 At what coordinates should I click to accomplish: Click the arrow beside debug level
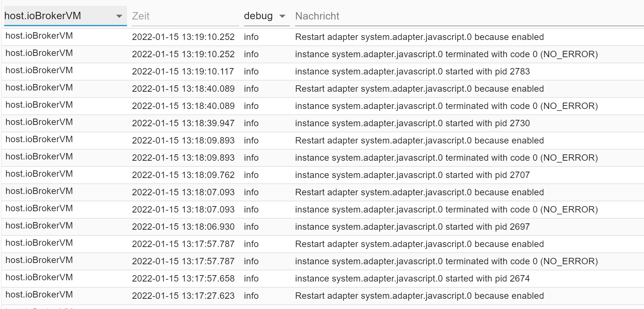click(282, 16)
